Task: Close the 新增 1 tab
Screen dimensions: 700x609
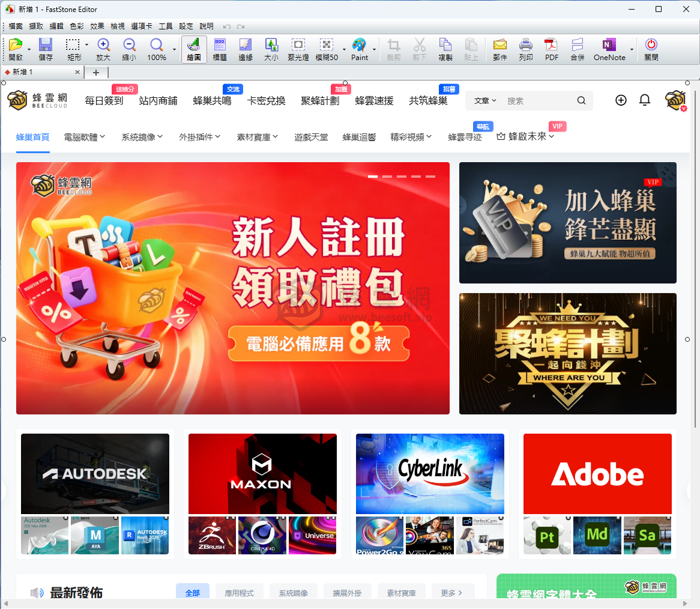Action: 77,72
